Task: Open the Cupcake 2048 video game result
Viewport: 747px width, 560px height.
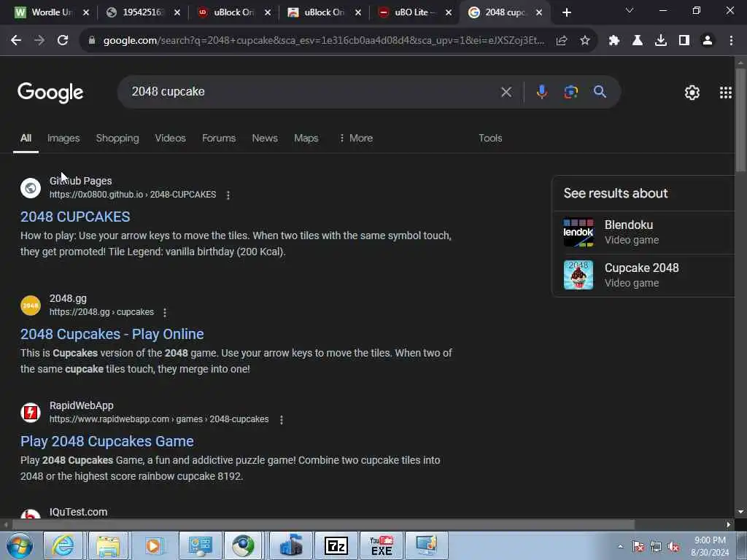Action: point(644,275)
